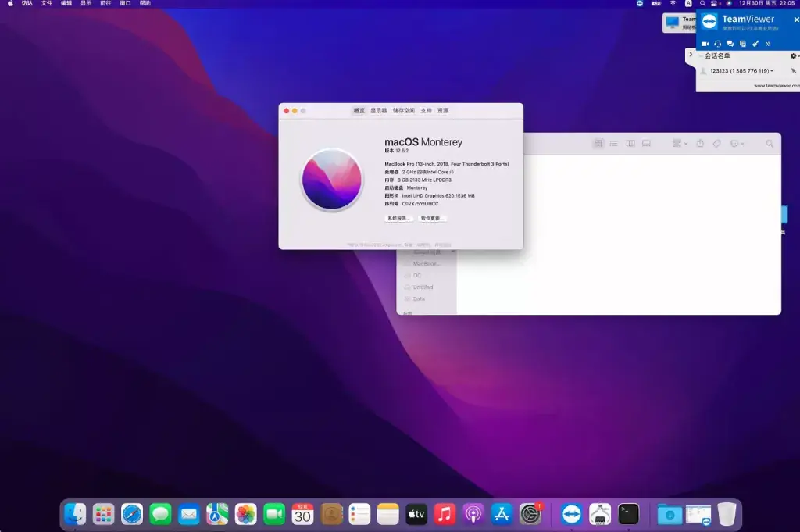Open App Store from the Dock
Viewport: 800px width, 532px height.
click(x=502, y=514)
